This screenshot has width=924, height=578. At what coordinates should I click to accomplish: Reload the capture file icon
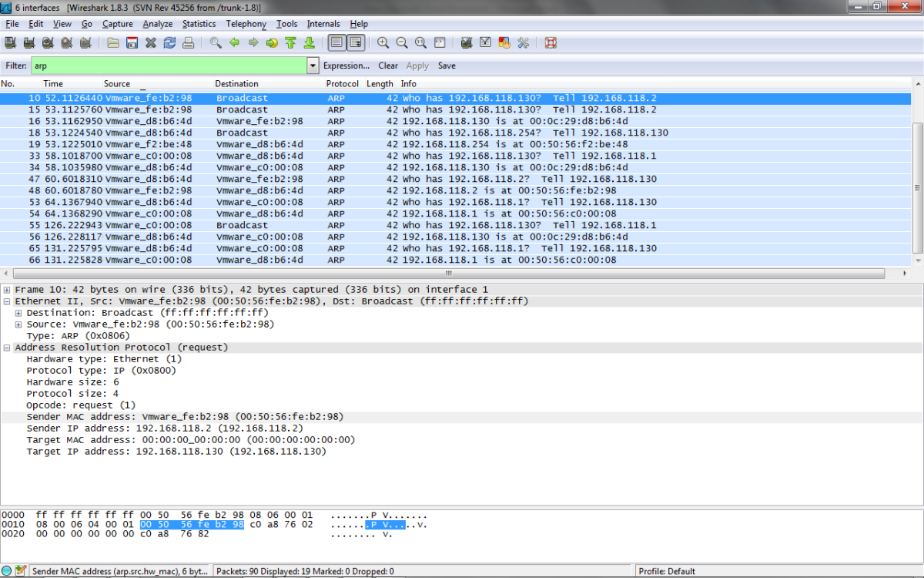(x=169, y=43)
